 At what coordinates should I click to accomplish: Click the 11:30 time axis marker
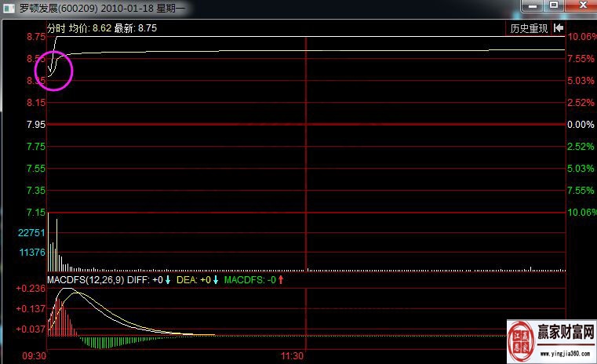[292, 356]
